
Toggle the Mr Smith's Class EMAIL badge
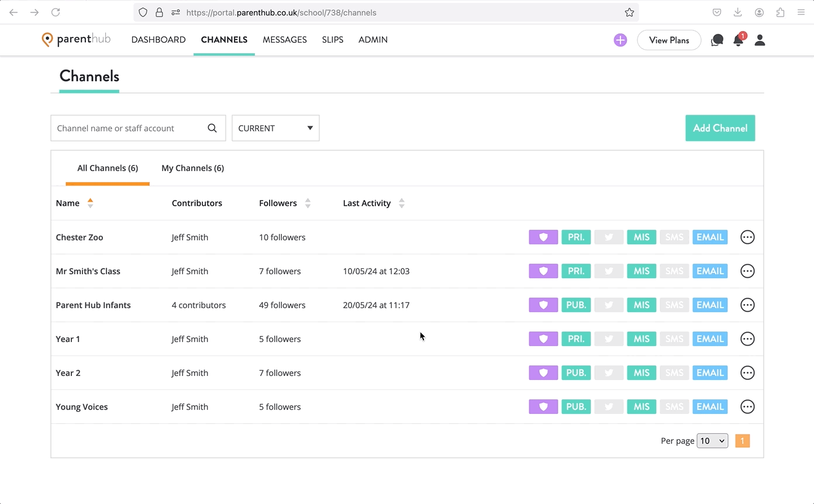[x=710, y=271]
